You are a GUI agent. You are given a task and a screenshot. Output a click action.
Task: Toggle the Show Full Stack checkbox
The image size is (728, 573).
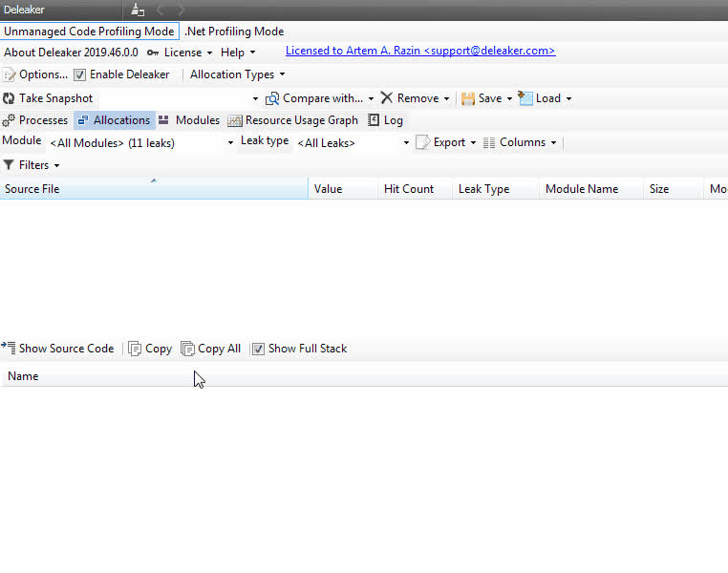(258, 349)
